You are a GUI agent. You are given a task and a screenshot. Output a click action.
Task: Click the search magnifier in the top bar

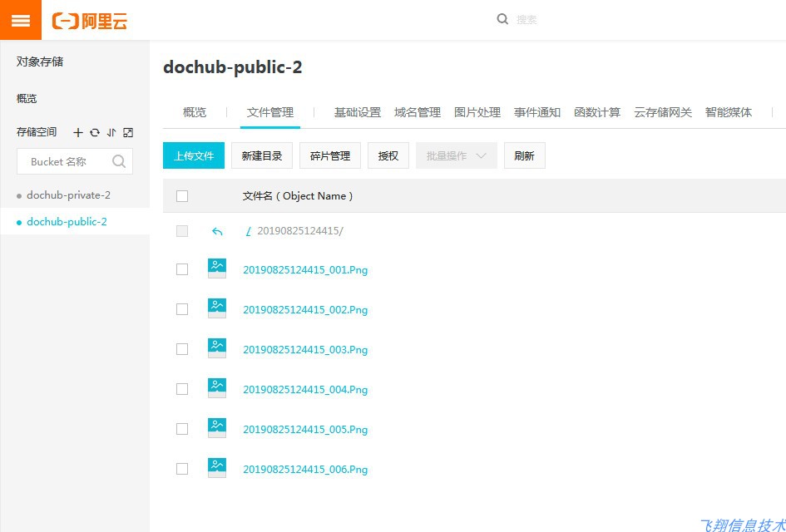tap(501, 19)
